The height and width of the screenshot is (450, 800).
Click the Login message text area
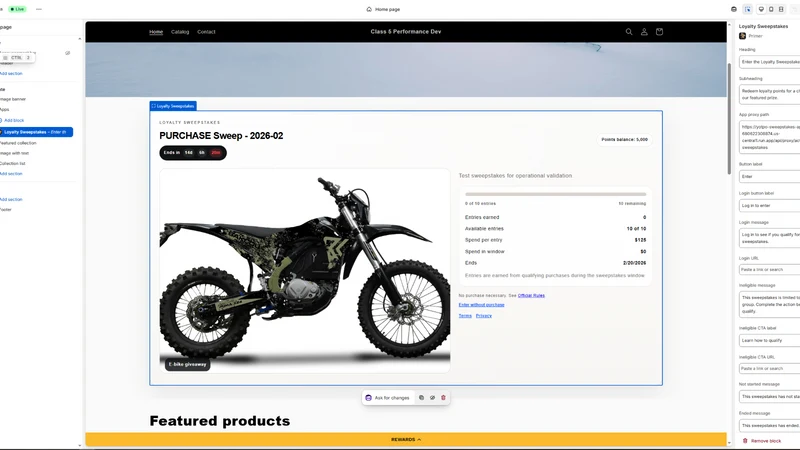click(x=769, y=238)
